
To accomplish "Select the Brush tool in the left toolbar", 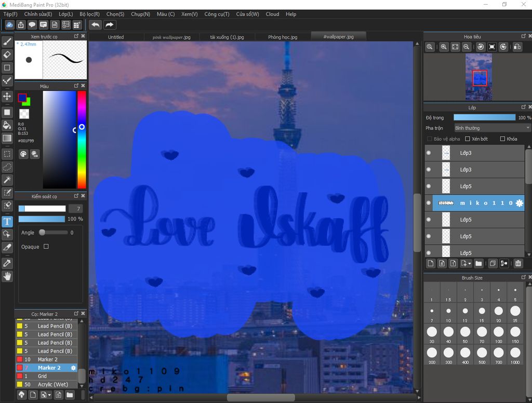I will 7,42.
